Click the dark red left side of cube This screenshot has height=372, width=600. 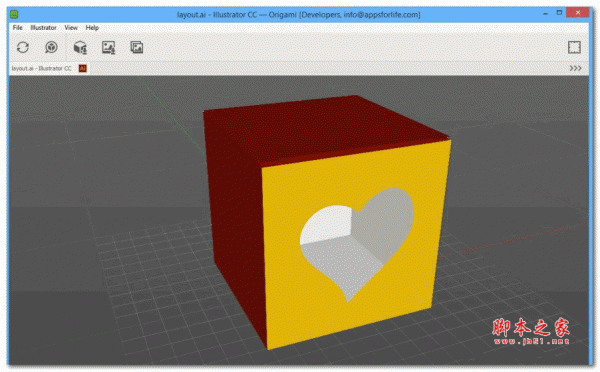235,214
